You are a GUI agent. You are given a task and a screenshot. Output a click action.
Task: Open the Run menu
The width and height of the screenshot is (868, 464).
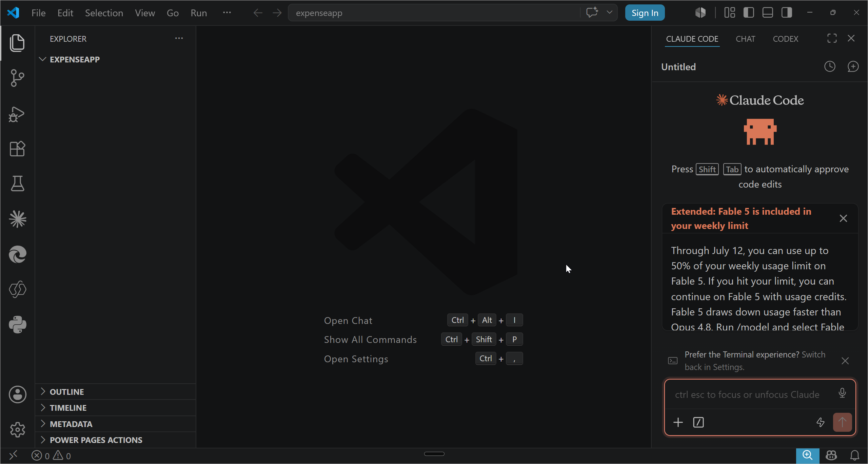point(199,13)
